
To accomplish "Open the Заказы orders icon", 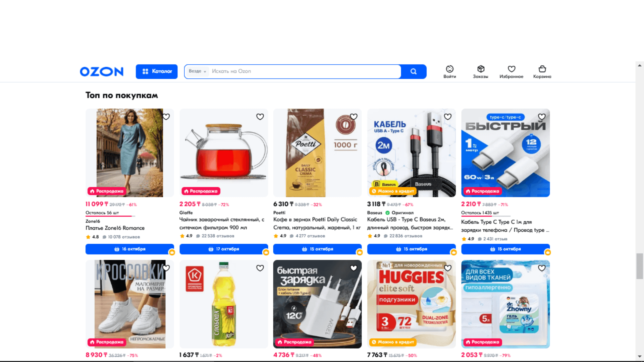I will tap(481, 72).
